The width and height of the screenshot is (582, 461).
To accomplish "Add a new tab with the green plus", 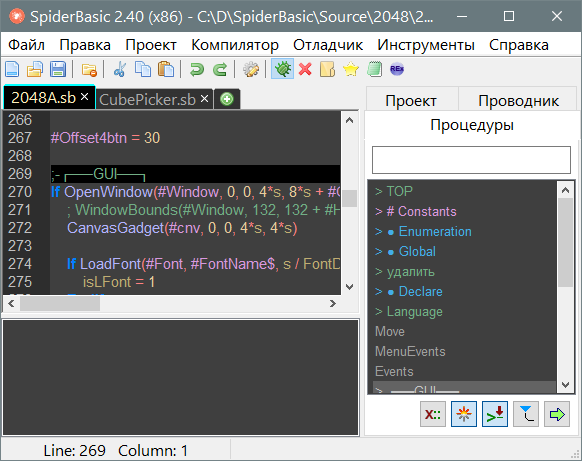I will click(x=227, y=99).
